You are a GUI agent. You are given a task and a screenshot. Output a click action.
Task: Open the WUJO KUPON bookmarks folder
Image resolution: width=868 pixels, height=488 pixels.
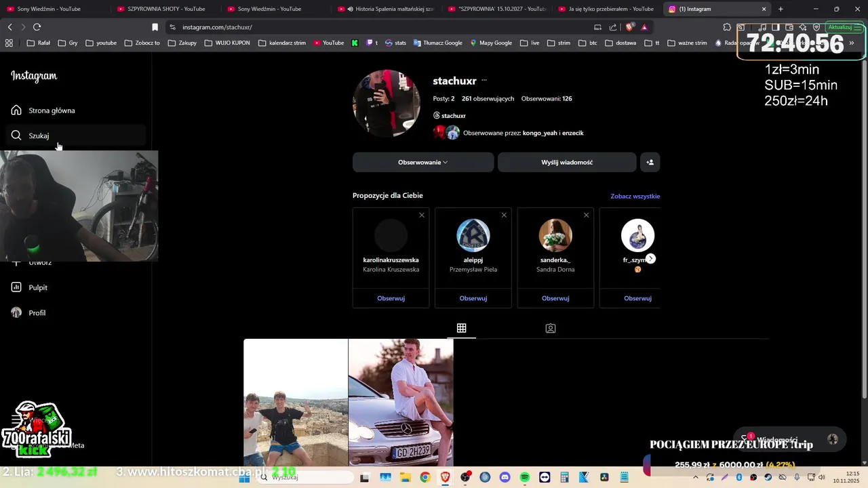pos(226,43)
